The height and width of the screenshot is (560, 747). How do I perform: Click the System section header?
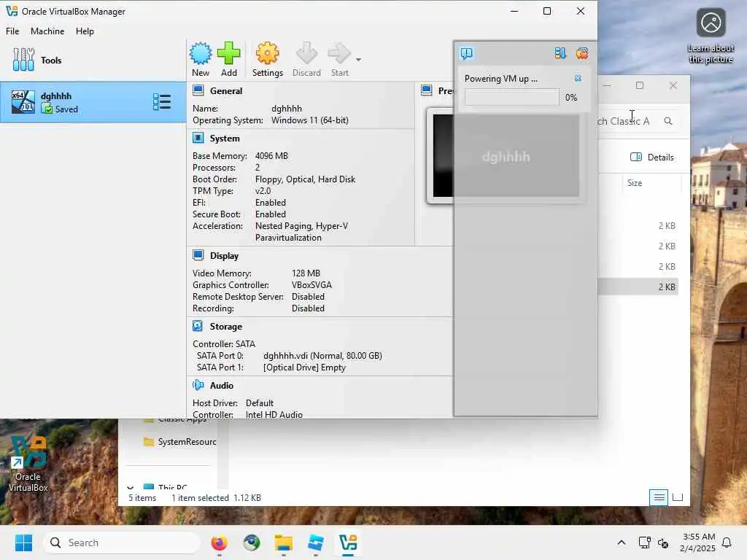[225, 139]
